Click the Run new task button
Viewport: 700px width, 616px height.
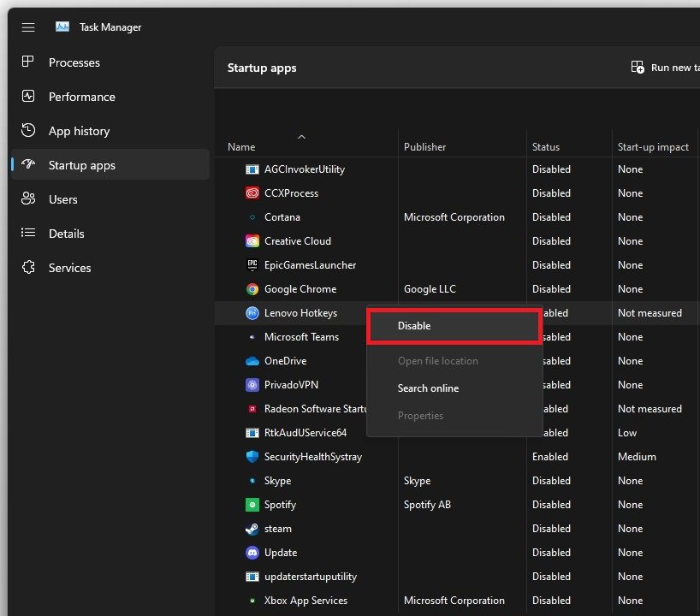tap(662, 68)
